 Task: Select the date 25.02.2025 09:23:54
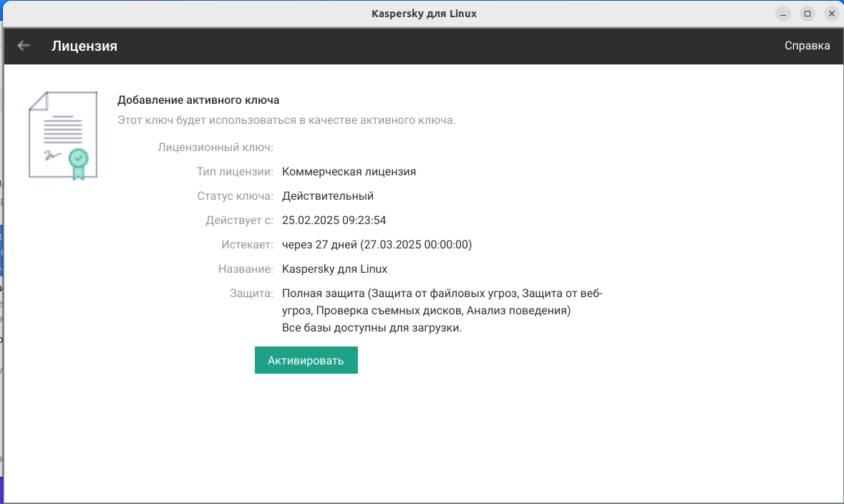tap(334, 220)
